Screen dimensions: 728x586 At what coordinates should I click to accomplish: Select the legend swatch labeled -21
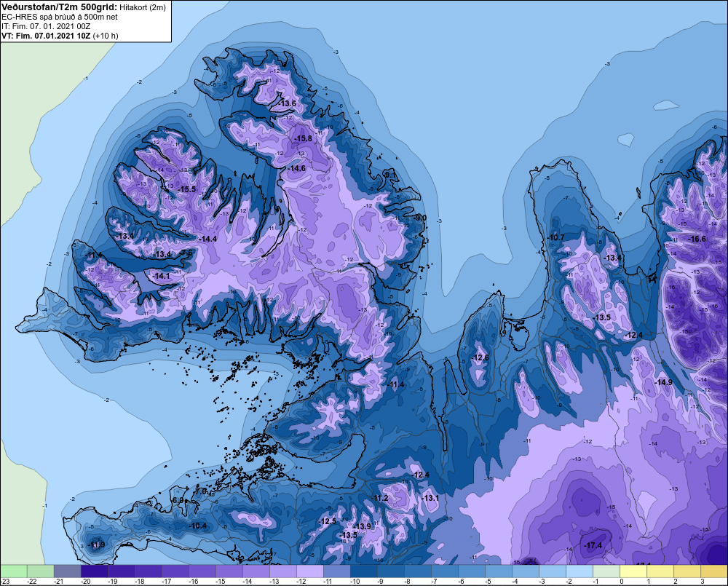[67, 571]
